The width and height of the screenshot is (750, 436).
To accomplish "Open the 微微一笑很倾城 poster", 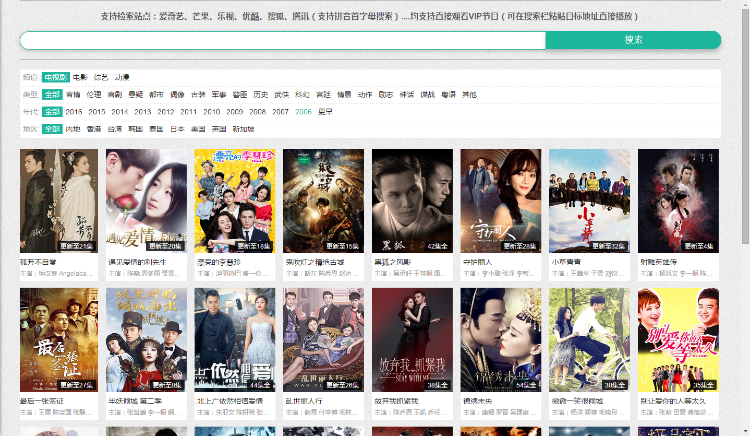I will [x=589, y=340].
